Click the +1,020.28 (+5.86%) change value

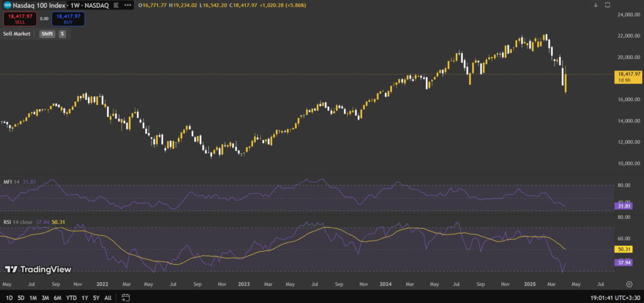[282, 5]
